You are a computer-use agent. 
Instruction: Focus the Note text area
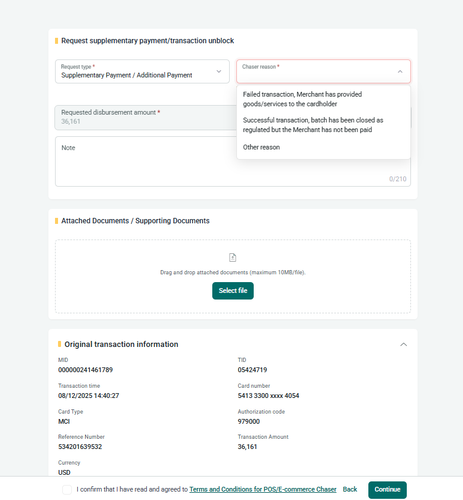click(x=233, y=161)
